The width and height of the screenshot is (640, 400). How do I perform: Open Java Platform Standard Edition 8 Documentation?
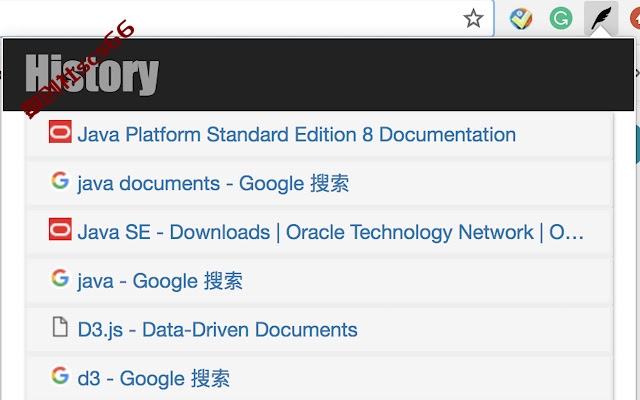click(x=297, y=135)
